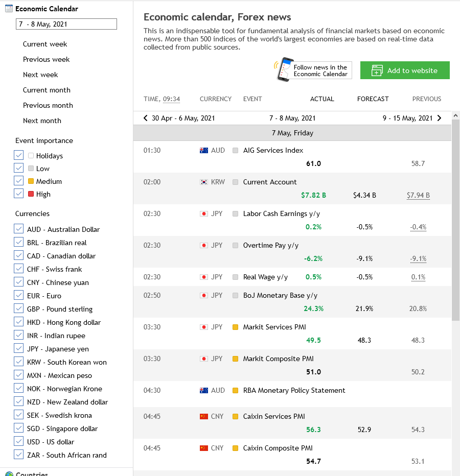Viewport: 460px width, 476px height.
Task: Click low importance marker for Overtime Pay y/y
Action: tap(235, 245)
